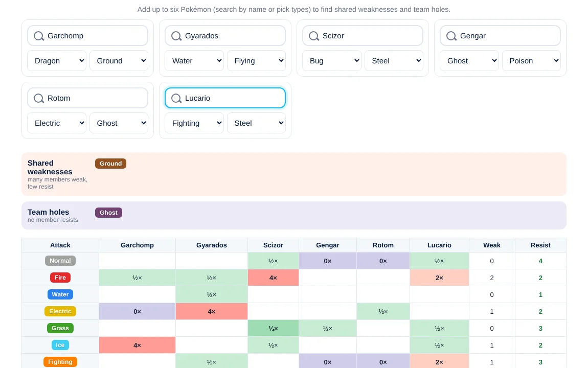
Task: Click Lucario's ½× Ice resistance cell
Action: (x=439, y=345)
